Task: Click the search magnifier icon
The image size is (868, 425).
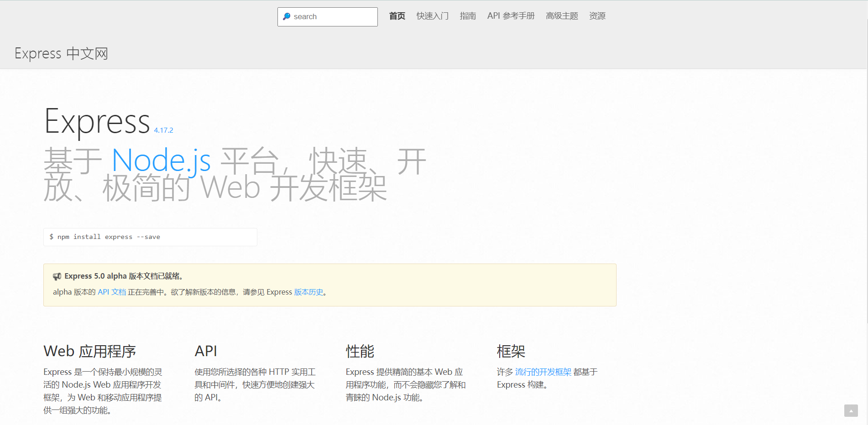Action: coord(287,16)
